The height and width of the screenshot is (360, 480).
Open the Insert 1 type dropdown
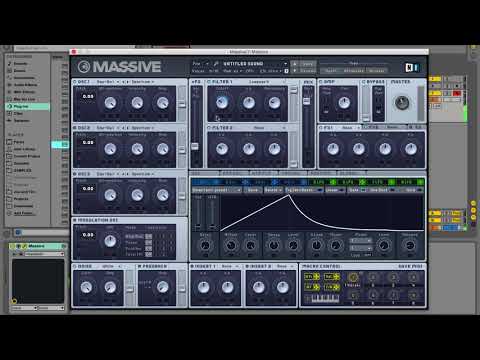click(x=230, y=266)
